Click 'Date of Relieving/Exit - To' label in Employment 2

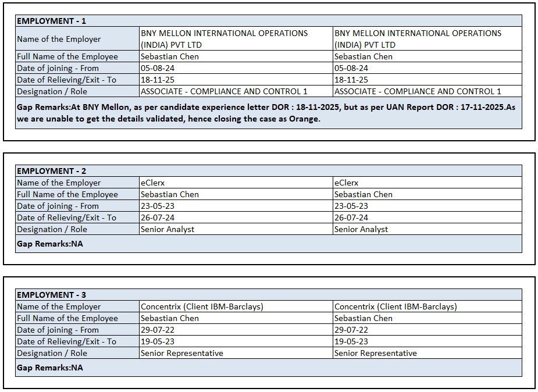point(67,218)
